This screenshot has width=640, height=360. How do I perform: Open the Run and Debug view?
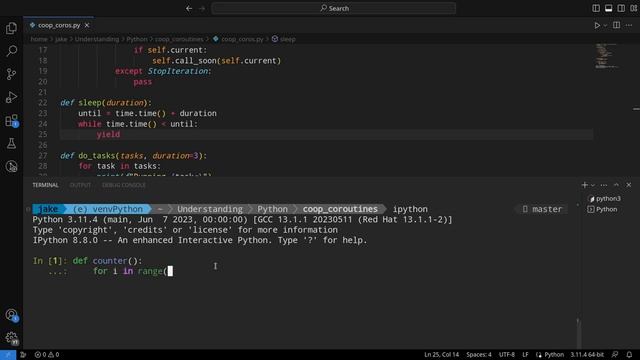tap(11, 97)
